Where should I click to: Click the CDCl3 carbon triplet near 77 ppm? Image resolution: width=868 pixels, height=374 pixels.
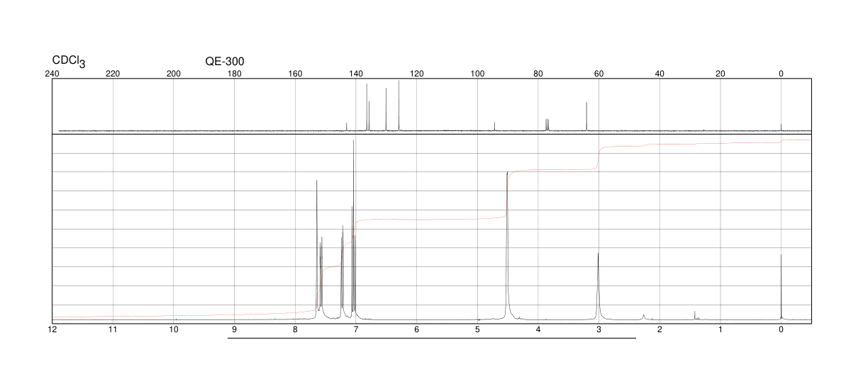coord(547,125)
